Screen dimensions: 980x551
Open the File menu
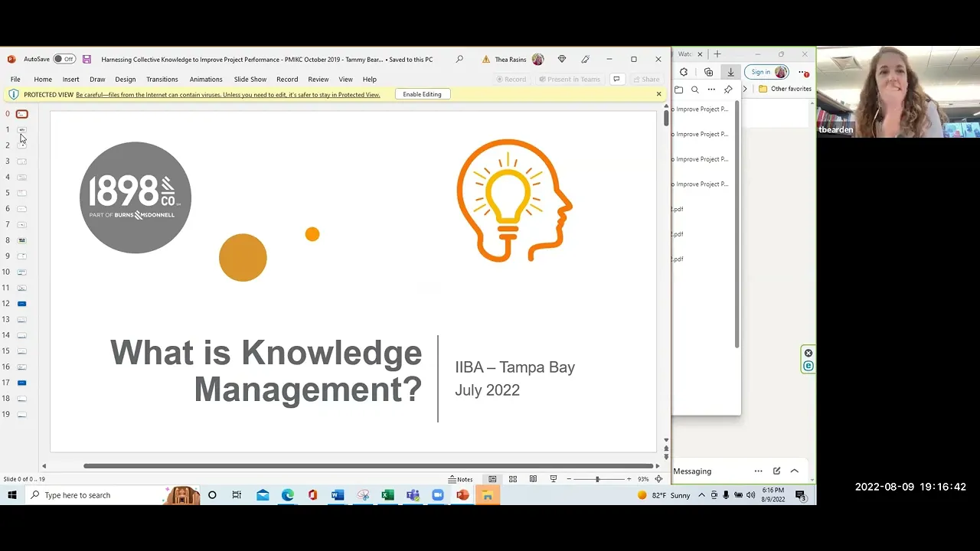(x=15, y=79)
